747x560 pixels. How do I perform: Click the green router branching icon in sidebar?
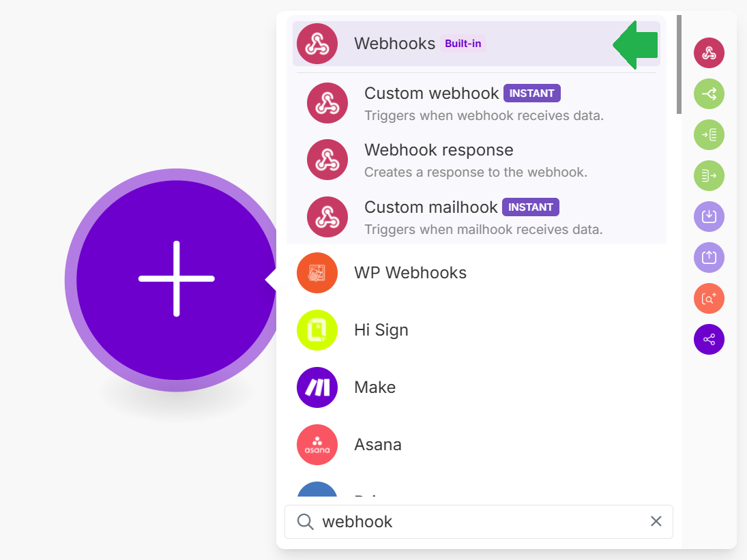click(709, 94)
